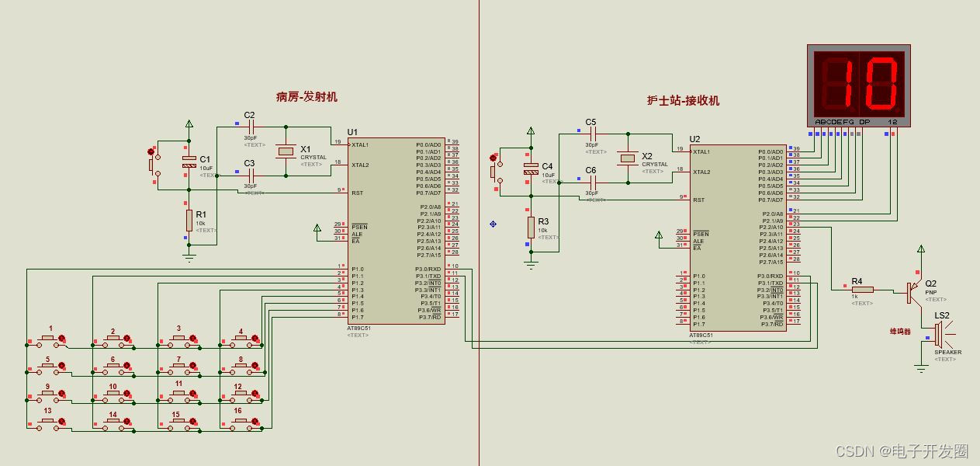Click the 10k resistor R1
The image size is (980, 466).
[189, 220]
